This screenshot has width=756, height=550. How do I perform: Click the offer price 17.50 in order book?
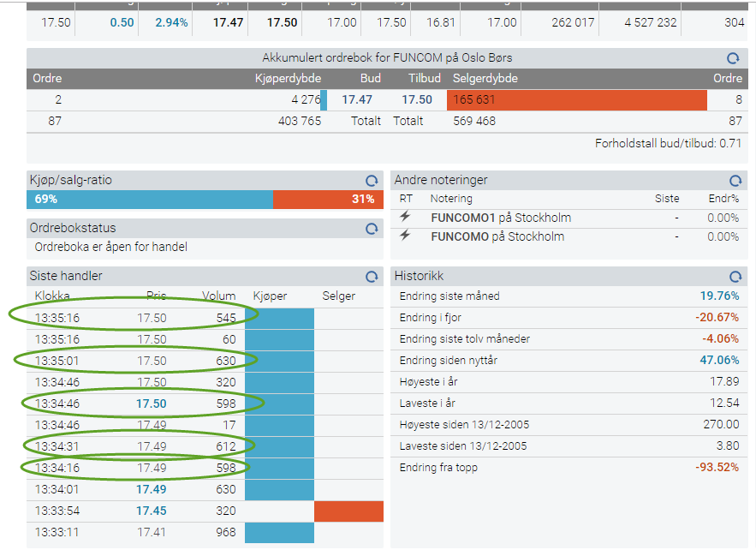417,100
